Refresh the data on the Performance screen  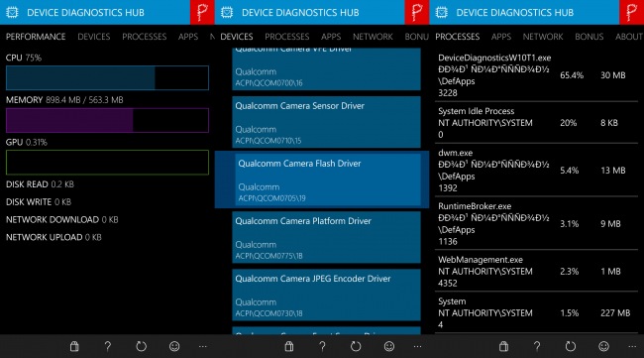[141, 346]
